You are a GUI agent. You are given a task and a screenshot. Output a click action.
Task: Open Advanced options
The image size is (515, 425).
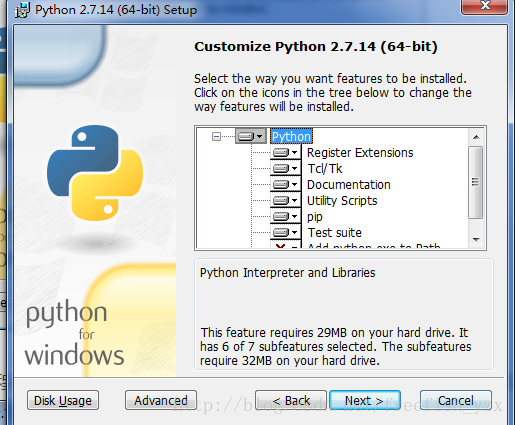(161, 400)
